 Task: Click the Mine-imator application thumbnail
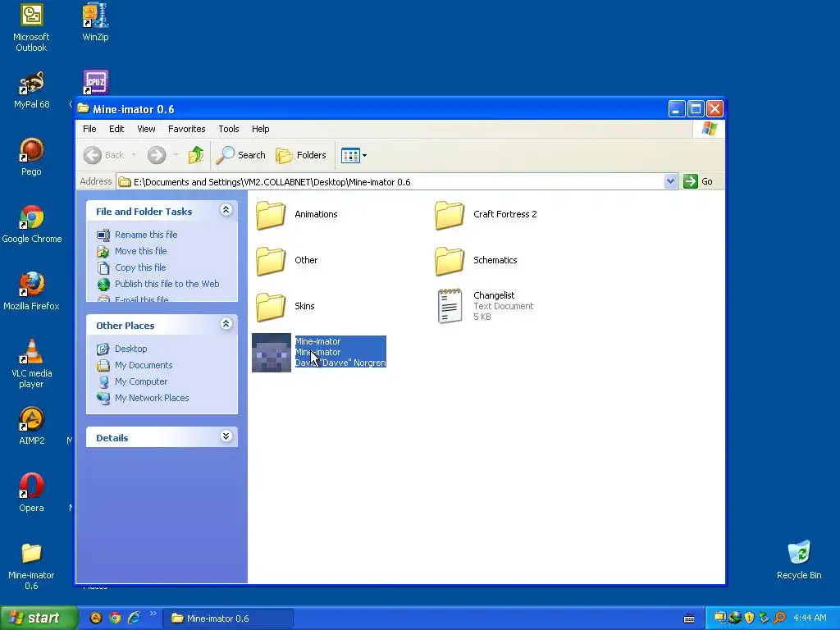pyautogui.click(x=272, y=353)
